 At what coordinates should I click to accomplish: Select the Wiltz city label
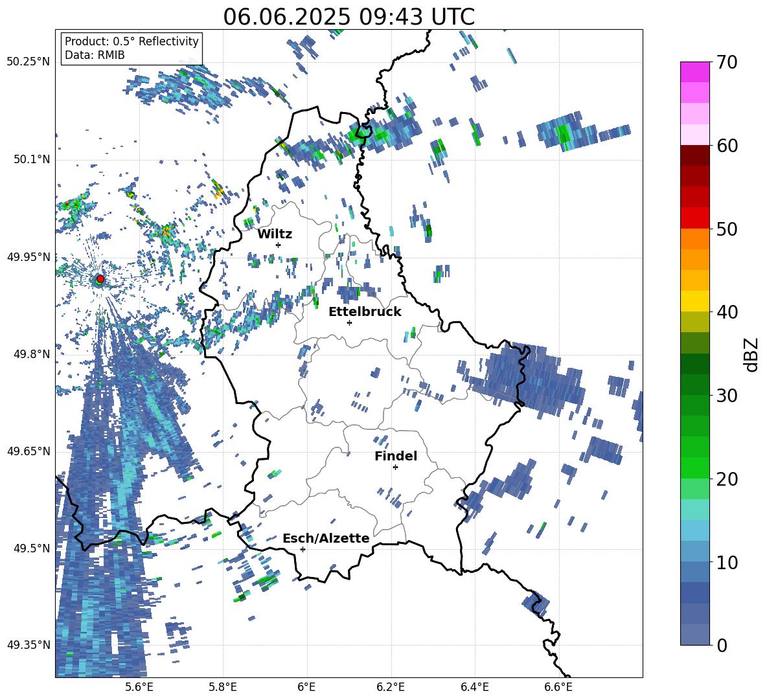tap(275, 234)
